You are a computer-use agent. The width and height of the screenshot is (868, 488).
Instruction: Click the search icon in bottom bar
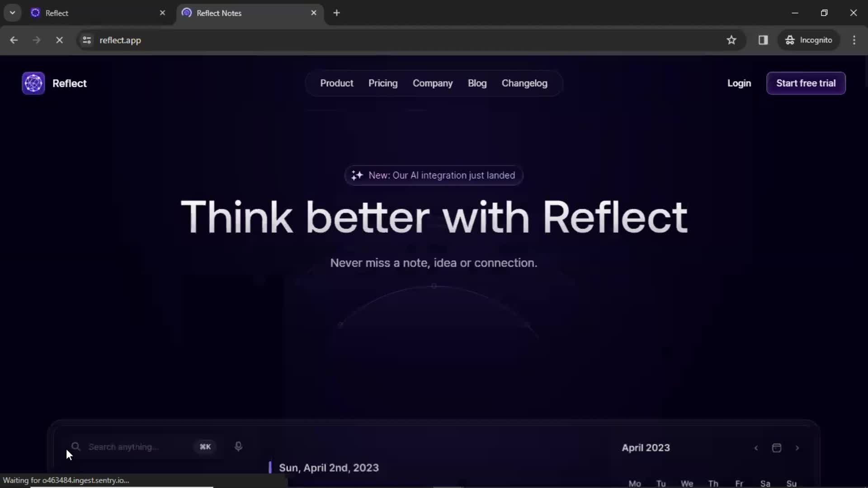tap(75, 447)
